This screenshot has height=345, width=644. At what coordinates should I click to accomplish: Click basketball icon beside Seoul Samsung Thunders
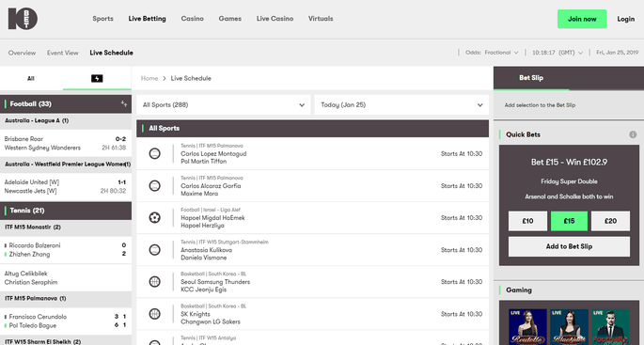[x=154, y=282]
